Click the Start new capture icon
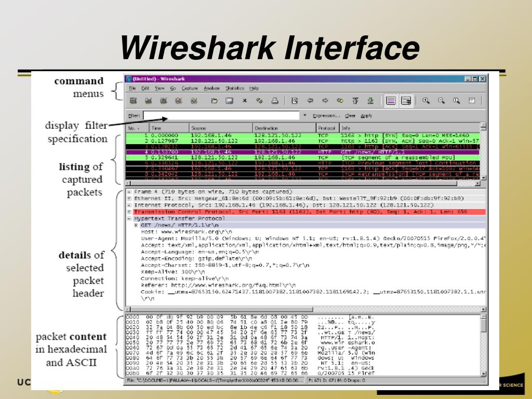 [164, 101]
